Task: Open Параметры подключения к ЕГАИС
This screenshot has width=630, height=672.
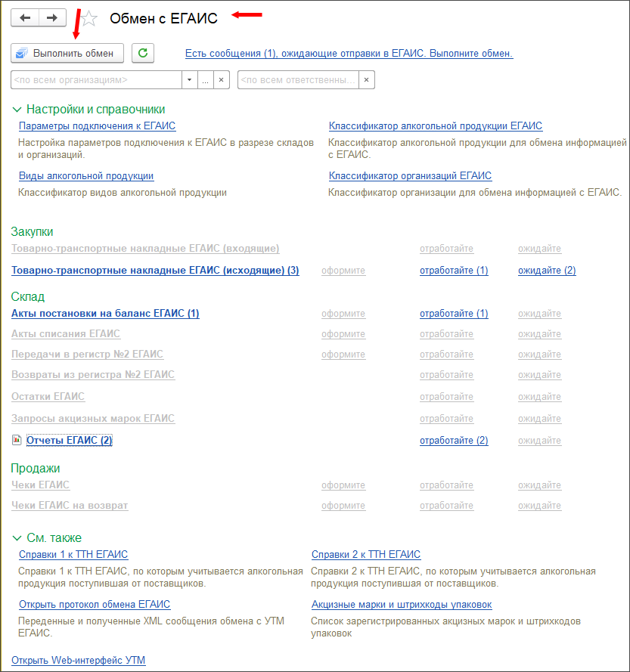Action: tap(97, 126)
